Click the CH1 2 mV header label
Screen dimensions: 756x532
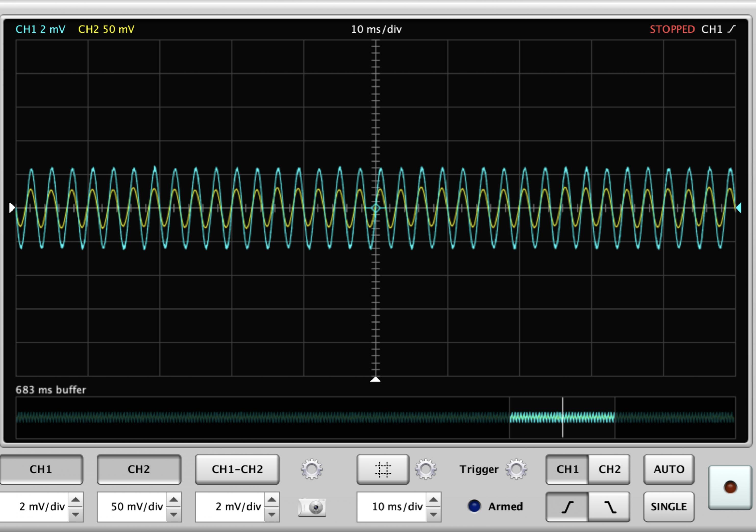[41, 29]
